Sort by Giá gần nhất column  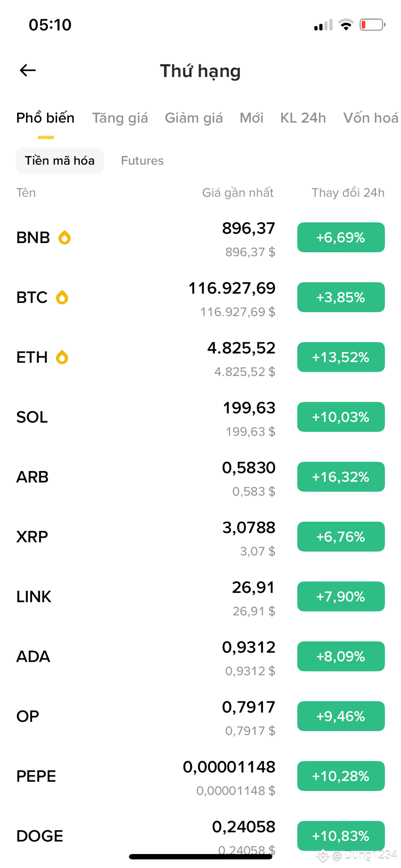point(238,193)
